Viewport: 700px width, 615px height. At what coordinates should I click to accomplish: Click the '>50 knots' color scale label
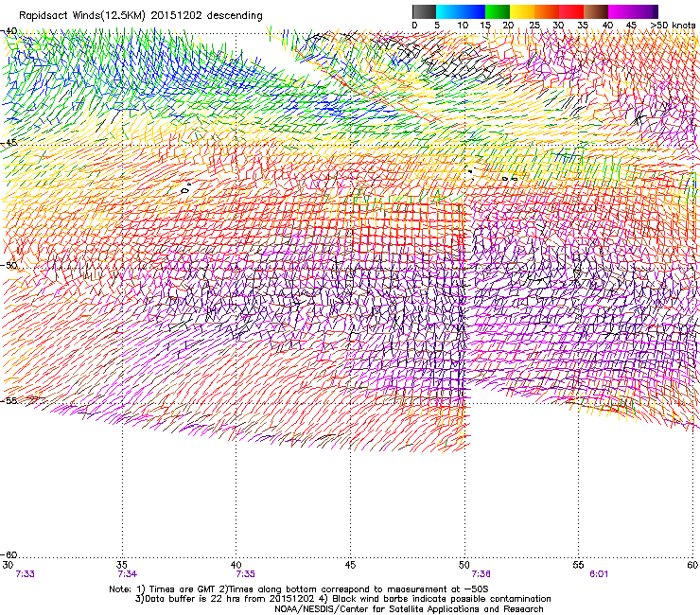coord(673,26)
